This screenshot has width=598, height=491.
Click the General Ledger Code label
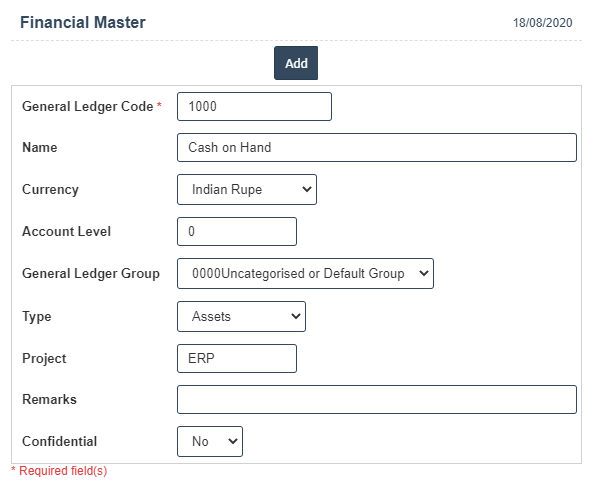click(88, 106)
